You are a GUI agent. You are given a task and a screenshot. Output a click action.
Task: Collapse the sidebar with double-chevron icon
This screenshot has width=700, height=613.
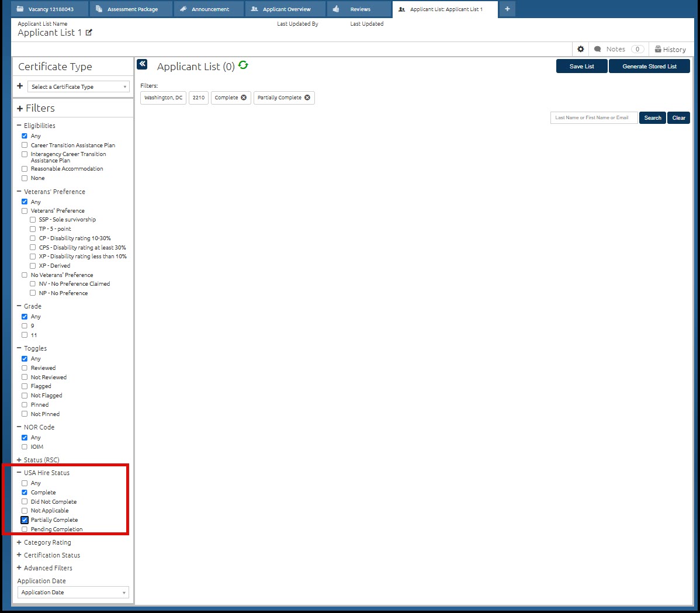(142, 64)
